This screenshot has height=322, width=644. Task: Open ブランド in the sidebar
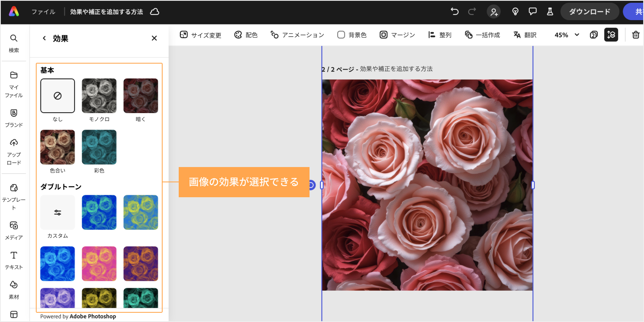pos(14,118)
